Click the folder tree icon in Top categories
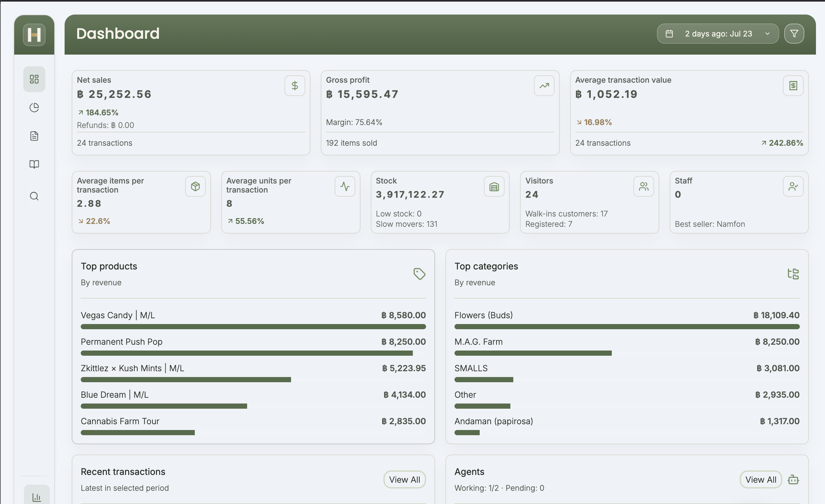This screenshot has height=504, width=825. point(793,274)
